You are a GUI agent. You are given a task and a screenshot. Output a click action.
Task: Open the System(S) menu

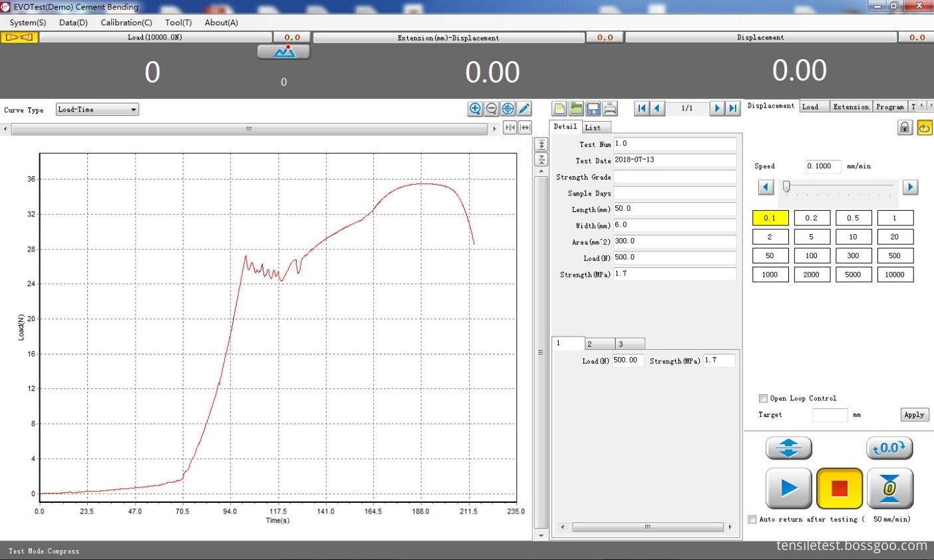click(x=28, y=23)
